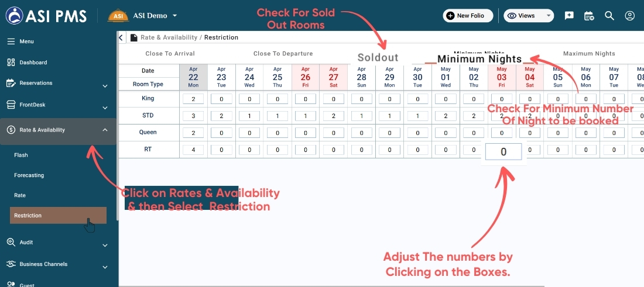This screenshot has height=287, width=644.
Task: Open the user profile icon
Action: point(629,16)
